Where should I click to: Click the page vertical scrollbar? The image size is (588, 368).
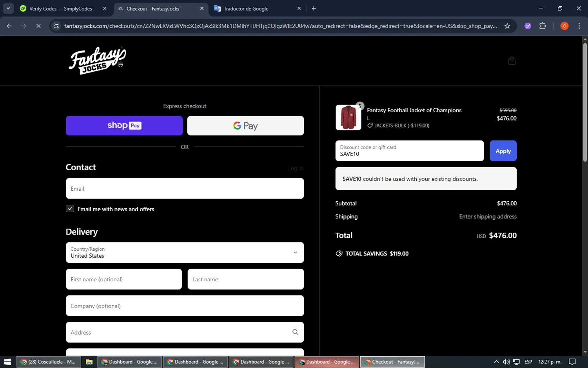tap(585, 102)
